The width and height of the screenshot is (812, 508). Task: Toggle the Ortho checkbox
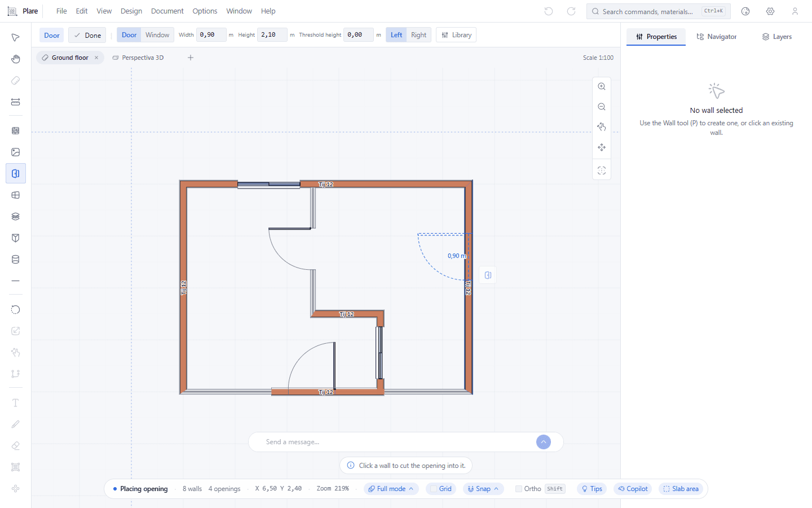[519, 489]
